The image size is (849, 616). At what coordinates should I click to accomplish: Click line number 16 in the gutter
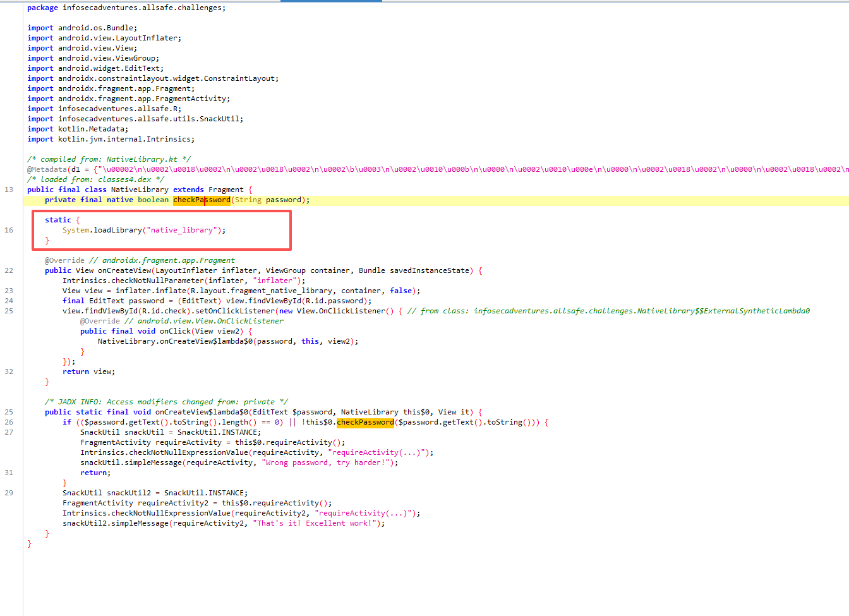point(9,230)
